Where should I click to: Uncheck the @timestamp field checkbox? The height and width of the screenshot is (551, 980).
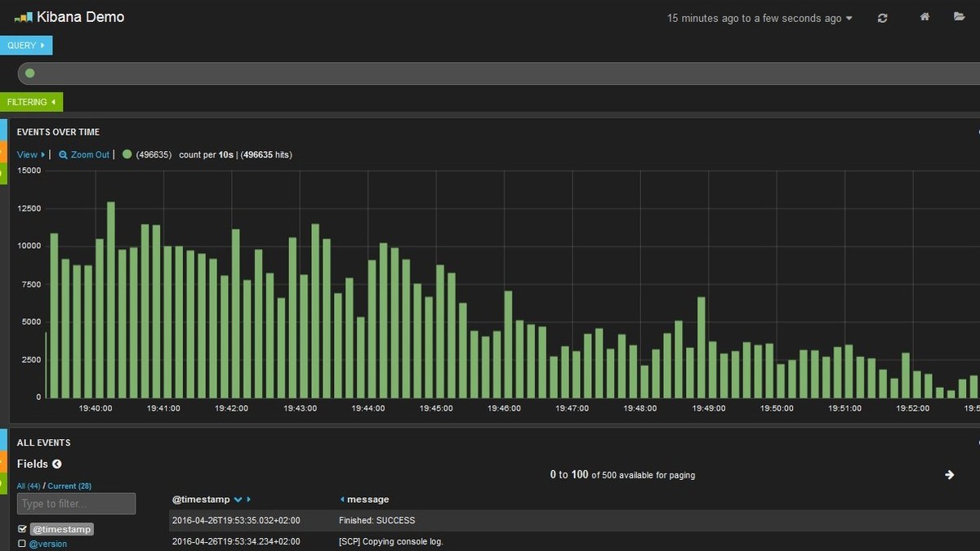22,529
